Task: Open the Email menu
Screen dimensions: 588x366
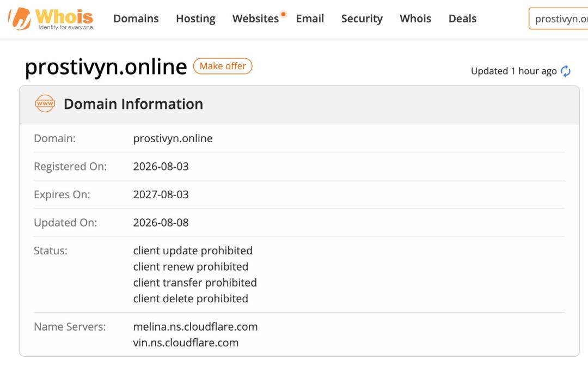Action: pos(310,19)
